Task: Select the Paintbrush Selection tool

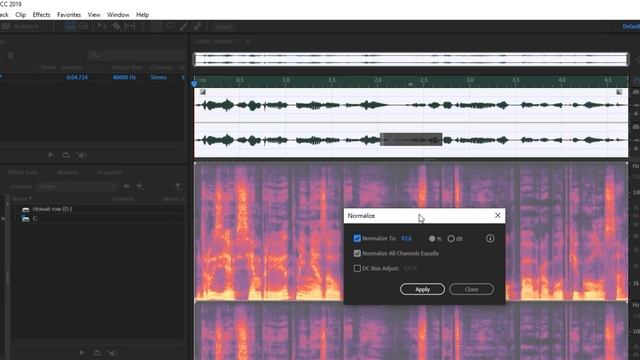Action: 184,27
